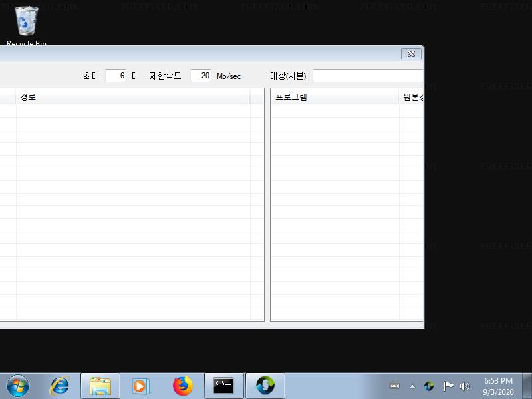Open the volume speaker tray icon
532x399 pixels.
pos(464,386)
